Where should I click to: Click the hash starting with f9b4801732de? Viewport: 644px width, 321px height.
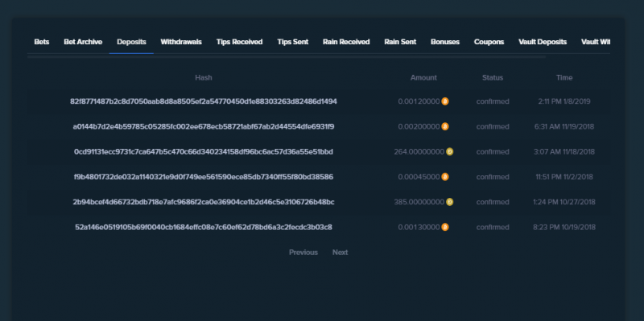[204, 177]
